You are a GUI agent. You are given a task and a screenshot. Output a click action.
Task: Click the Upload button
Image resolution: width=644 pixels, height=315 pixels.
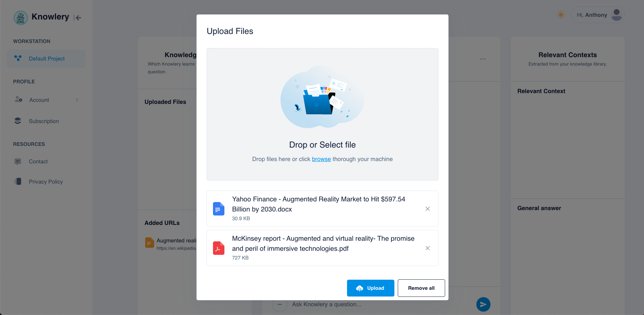371,288
